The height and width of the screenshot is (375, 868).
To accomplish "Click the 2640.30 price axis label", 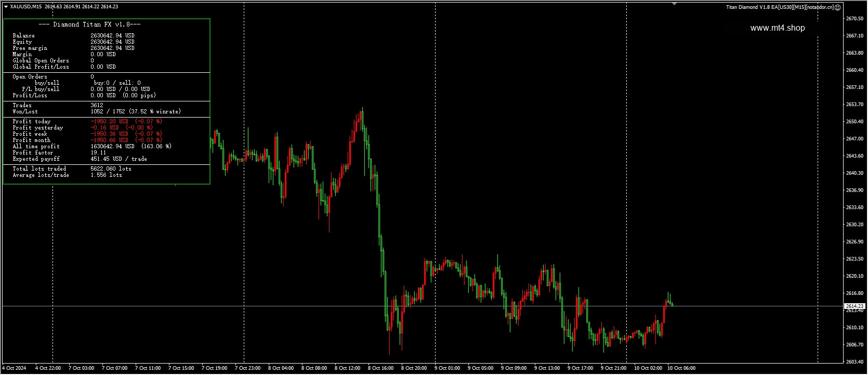I will [x=854, y=173].
